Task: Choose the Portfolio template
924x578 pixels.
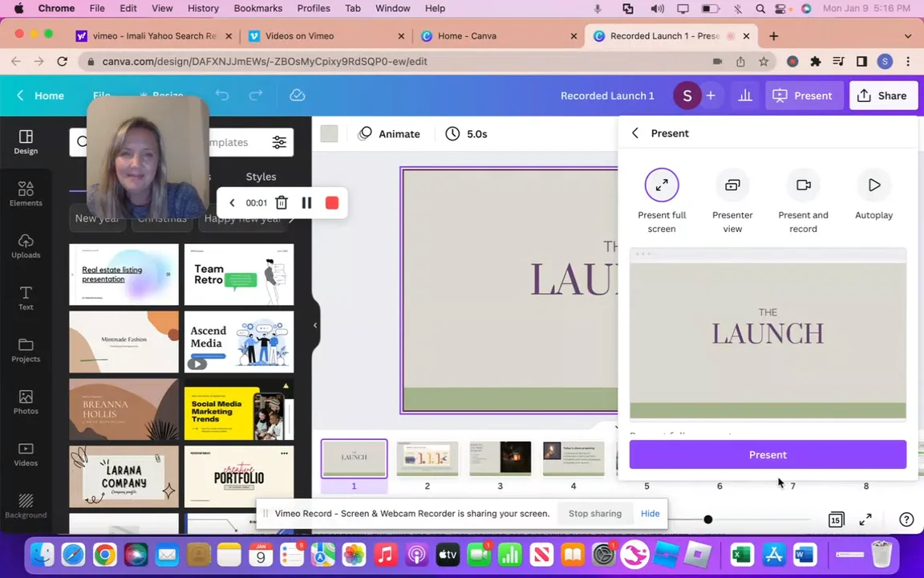Action: (239, 477)
